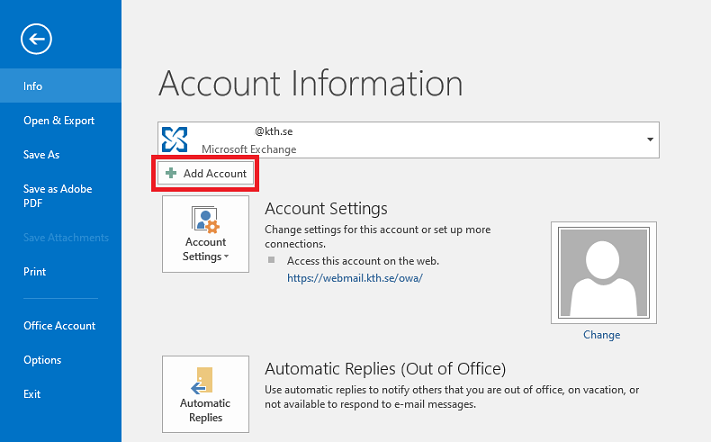Expand the Account Settings button's small arrow

(x=227, y=257)
